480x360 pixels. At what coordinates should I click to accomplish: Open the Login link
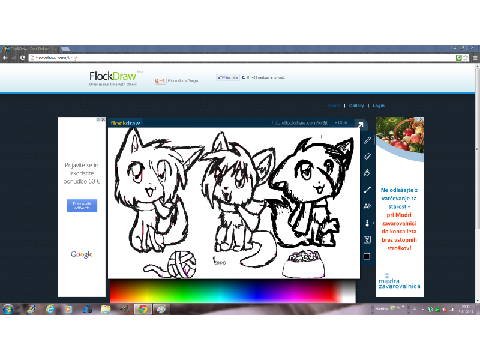point(379,105)
